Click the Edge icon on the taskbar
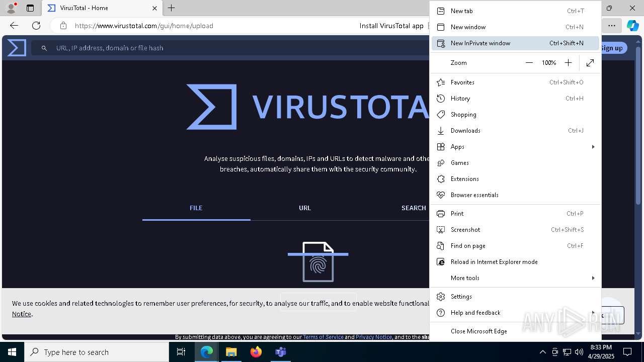Viewport: 644px width, 362px height. point(207,352)
